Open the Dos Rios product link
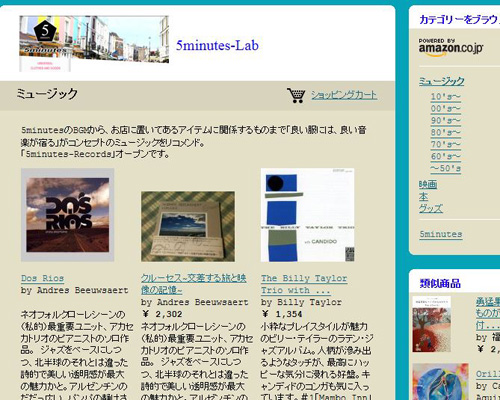The image size is (500, 400). pyautogui.click(x=42, y=278)
